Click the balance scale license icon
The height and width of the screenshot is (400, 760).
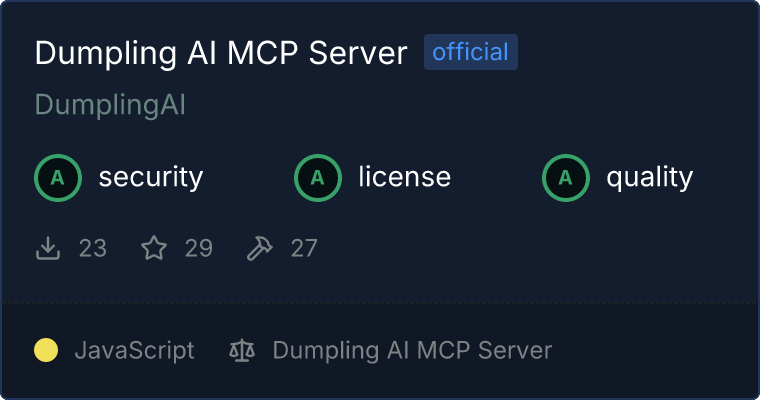coord(242,350)
